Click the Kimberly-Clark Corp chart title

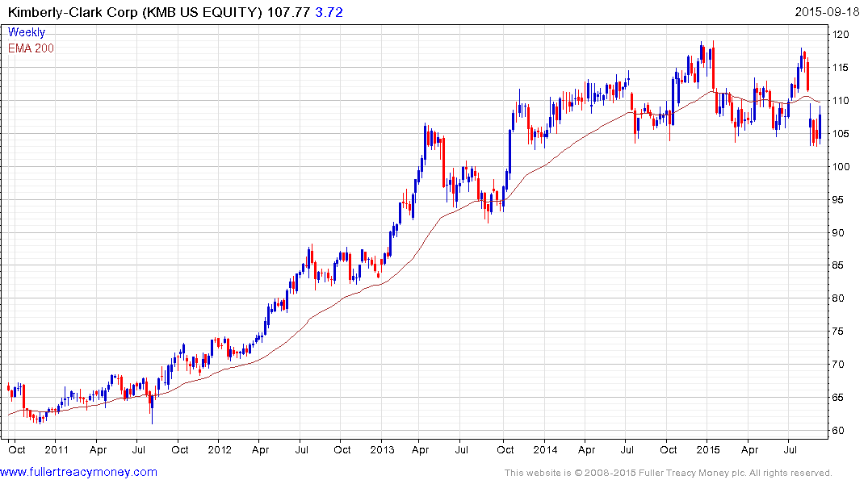pyautogui.click(x=135, y=12)
